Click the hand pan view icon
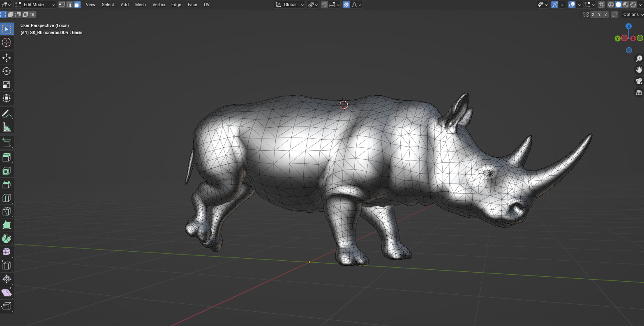The image size is (644, 326). pos(639,70)
